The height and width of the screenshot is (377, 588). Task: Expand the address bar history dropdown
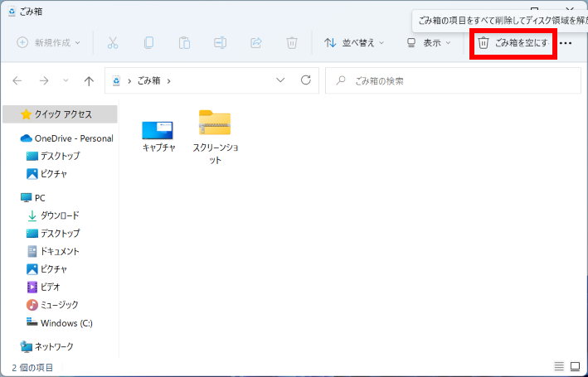(x=280, y=80)
